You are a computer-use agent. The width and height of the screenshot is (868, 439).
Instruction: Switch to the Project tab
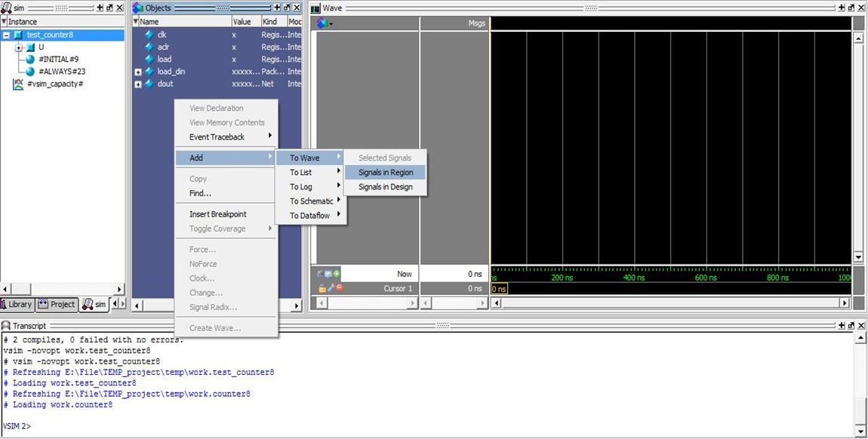(x=57, y=304)
